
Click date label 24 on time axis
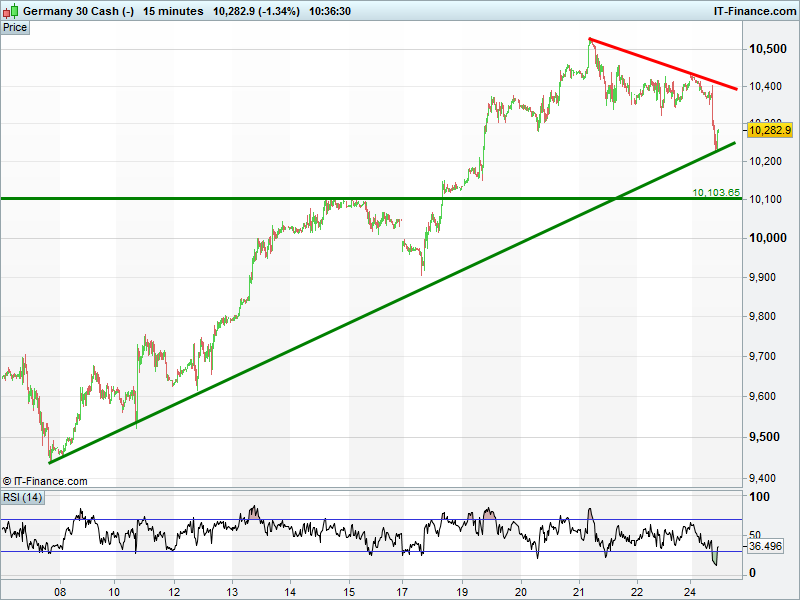pos(690,592)
